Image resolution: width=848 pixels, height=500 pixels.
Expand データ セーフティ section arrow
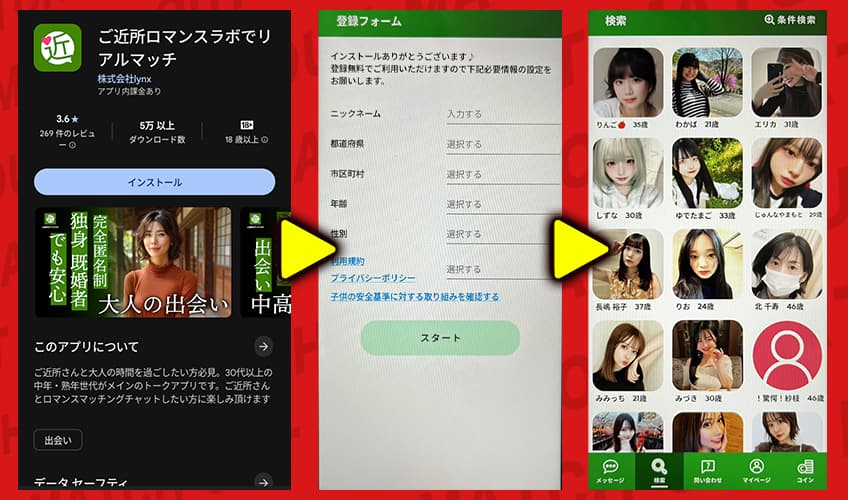[263, 483]
